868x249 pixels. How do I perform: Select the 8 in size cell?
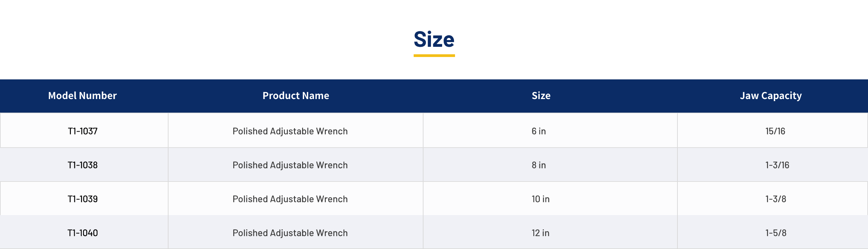coord(539,165)
